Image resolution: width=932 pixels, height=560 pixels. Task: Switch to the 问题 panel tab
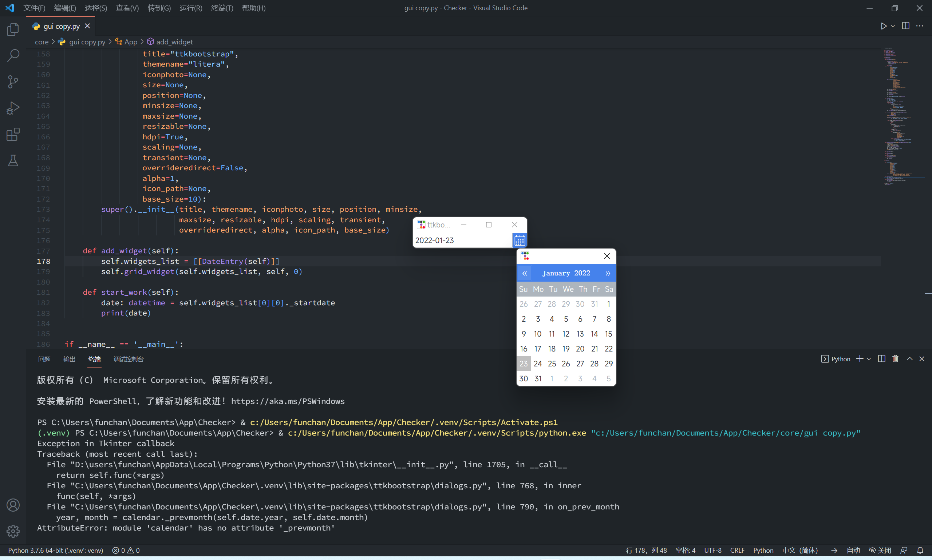point(44,359)
